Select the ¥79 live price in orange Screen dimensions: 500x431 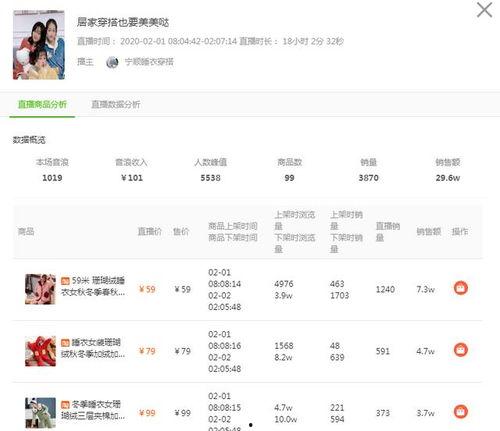[x=147, y=351]
